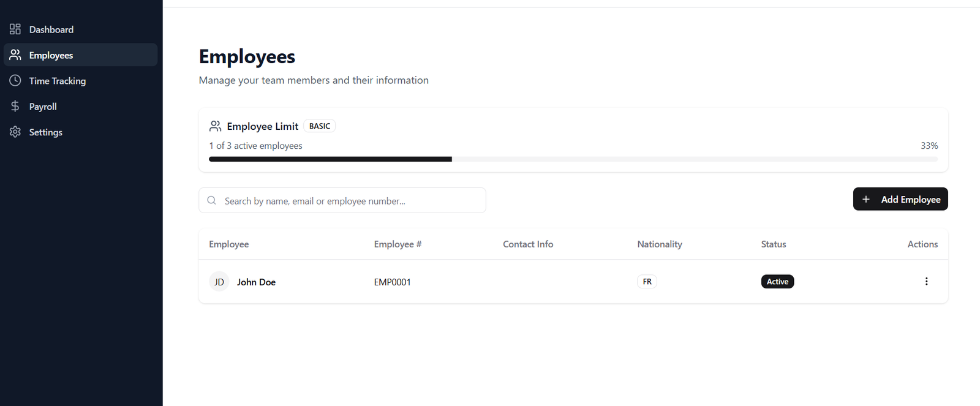
Task: Select Payroll in the sidebar
Action: tap(43, 107)
